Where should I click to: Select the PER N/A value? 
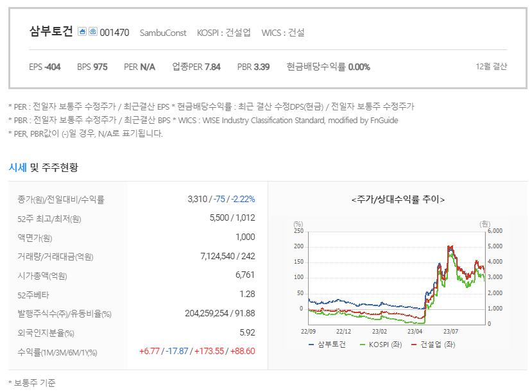click(139, 67)
